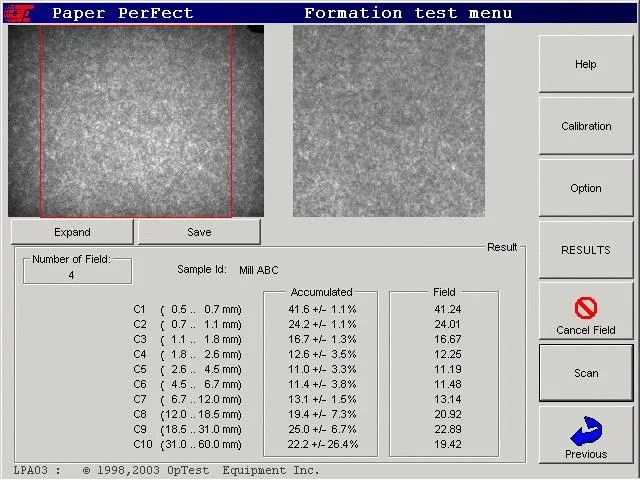Save the current formation image
Image resolution: width=640 pixels, height=480 pixels.
tap(199, 232)
